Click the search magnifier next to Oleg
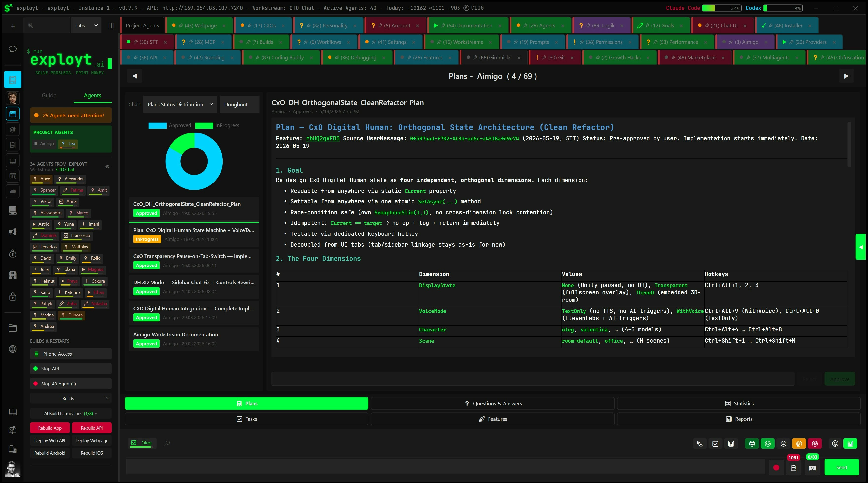This screenshot has width=868, height=483. [167, 443]
